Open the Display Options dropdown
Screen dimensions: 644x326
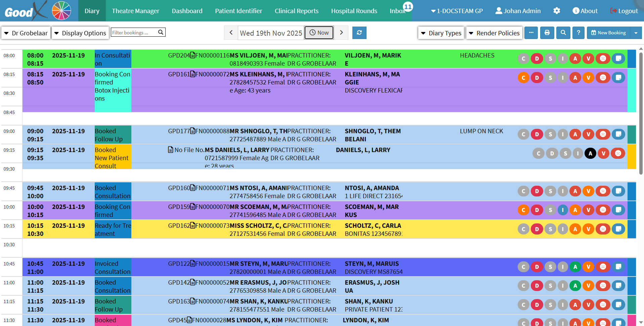[80, 33]
